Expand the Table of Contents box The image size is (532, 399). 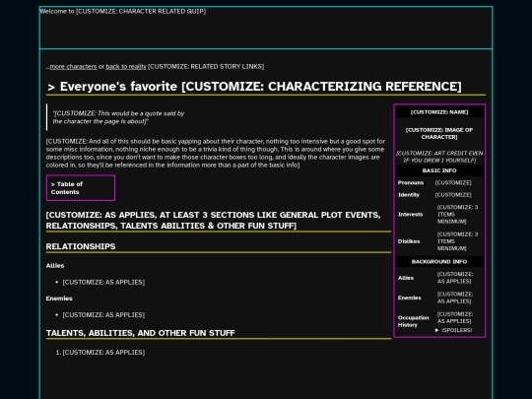click(x=81, y=188)
